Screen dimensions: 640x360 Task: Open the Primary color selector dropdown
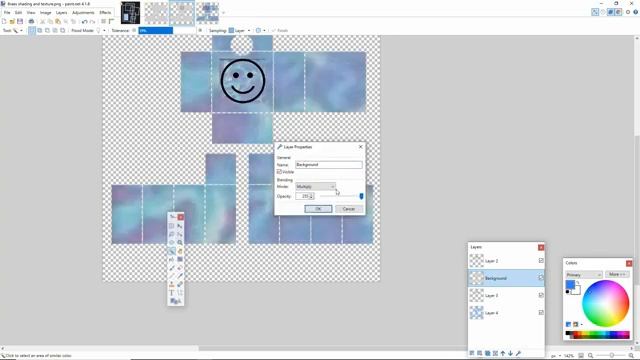[x=584, y=275]
